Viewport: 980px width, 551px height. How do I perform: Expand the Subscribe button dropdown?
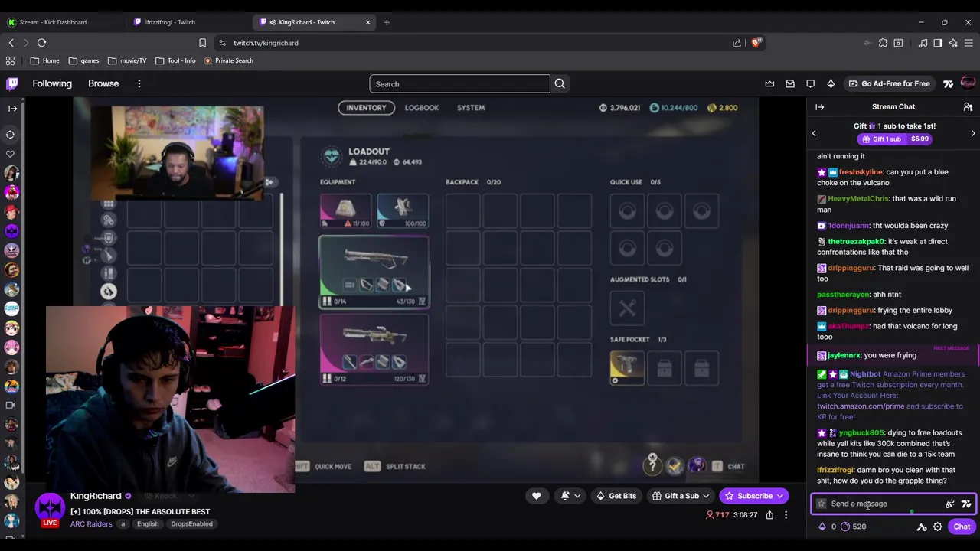pos(780,496)
